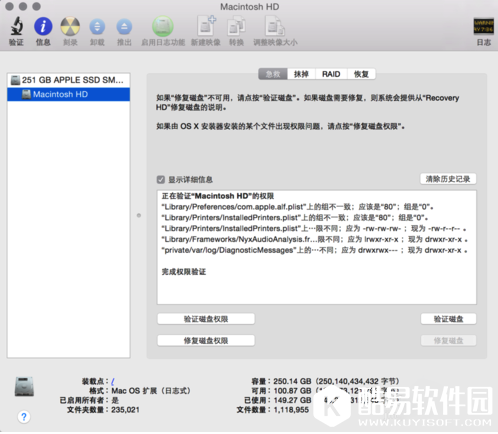
Task: Click the 容量 250.14 GB value
Action: [336, 381]
